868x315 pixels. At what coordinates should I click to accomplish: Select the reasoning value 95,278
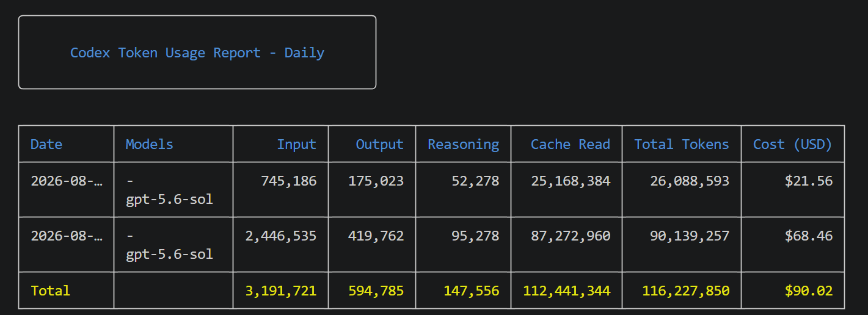[x=475, y=236]
